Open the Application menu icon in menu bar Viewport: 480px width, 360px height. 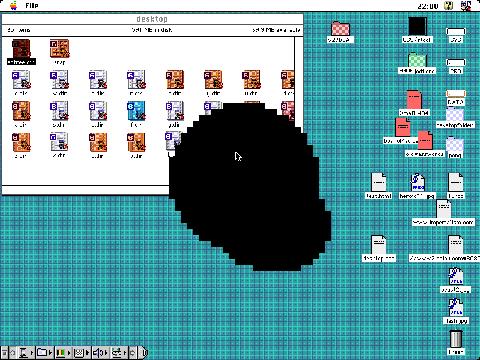coord(466,5)
